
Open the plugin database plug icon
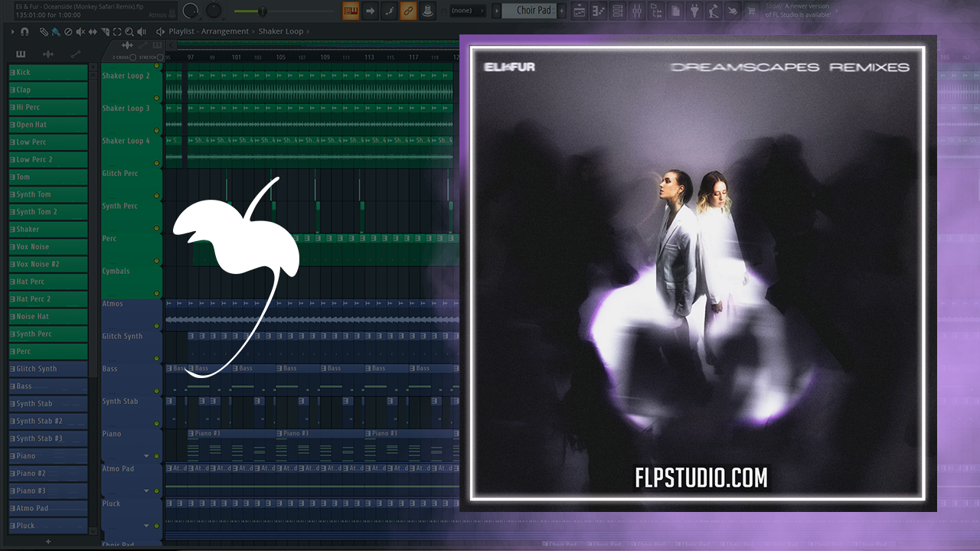[x=694, y=11]
